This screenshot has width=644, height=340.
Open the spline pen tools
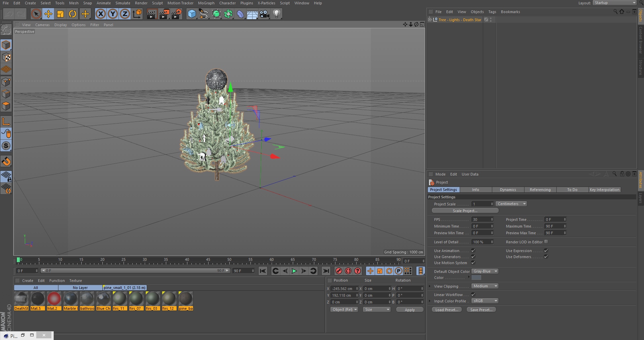point(204,14)
